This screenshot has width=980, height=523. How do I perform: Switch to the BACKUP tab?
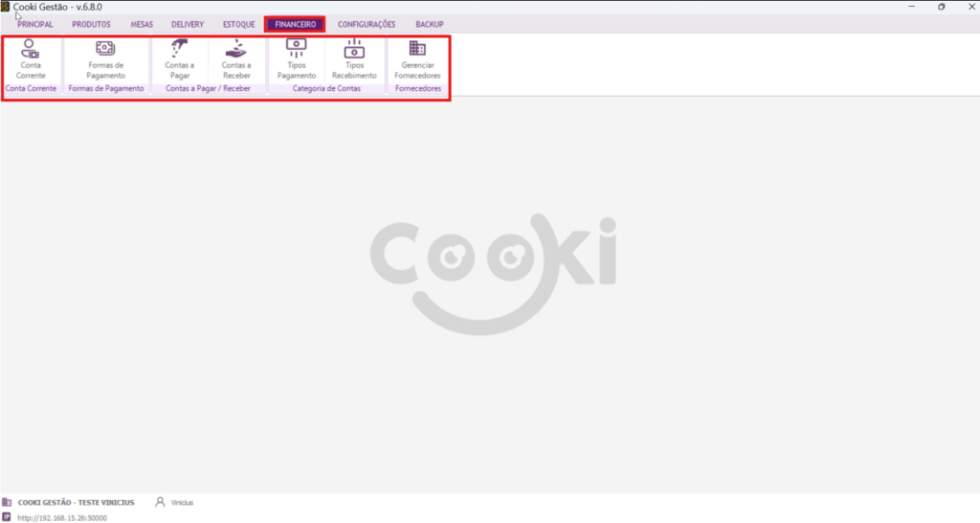point(430,24)
